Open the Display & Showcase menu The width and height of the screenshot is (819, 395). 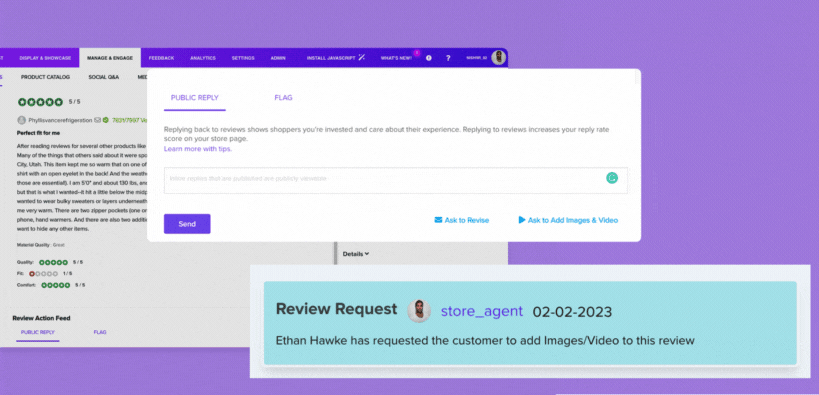point(45,58)
